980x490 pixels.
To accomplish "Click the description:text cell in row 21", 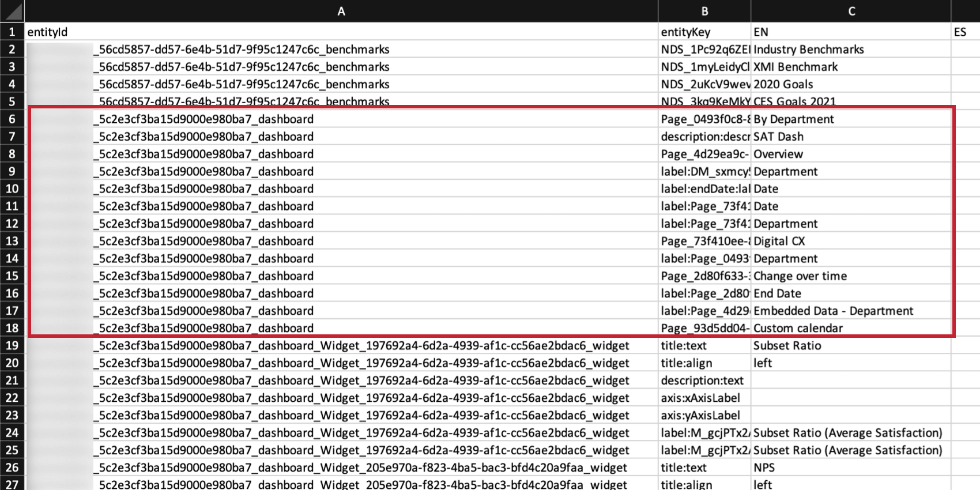I will [704, 380].
